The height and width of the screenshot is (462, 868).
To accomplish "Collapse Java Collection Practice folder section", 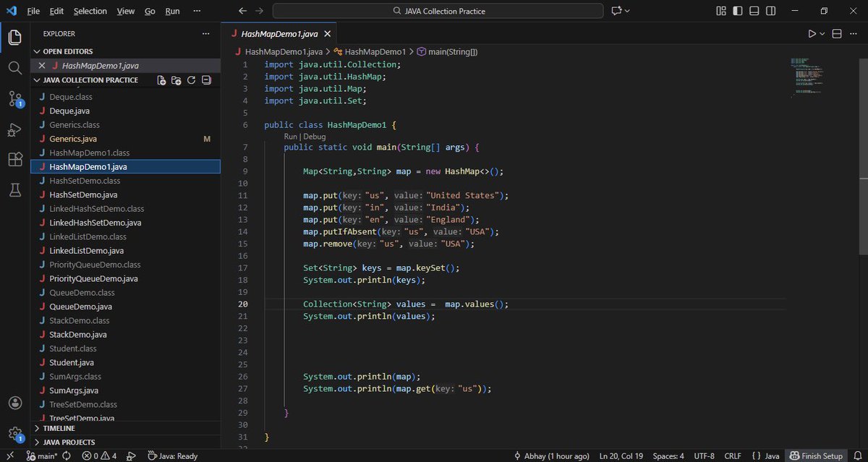I will coord(37,80).
